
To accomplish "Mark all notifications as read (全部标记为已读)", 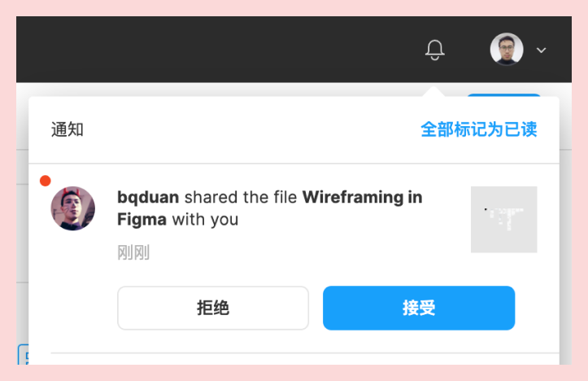I will coord(478,129).
